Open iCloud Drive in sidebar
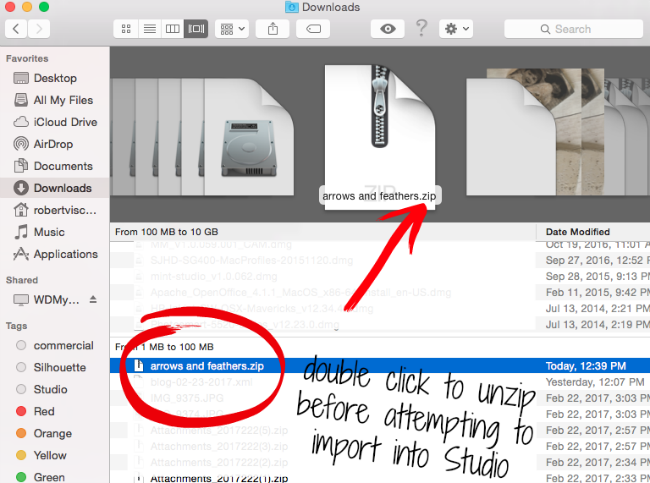 tap(55, 122)
